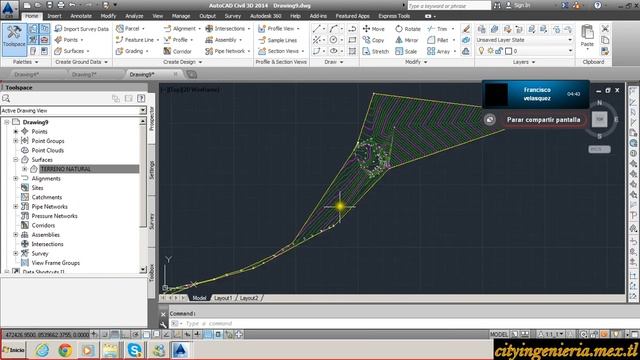Click Section Views tool
The image size is (640, 360).
pos(279,51)
